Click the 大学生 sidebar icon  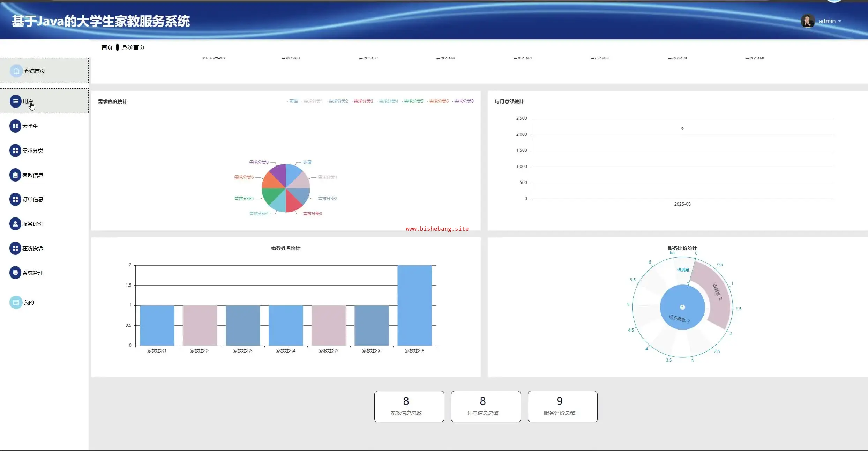[15, 126]
